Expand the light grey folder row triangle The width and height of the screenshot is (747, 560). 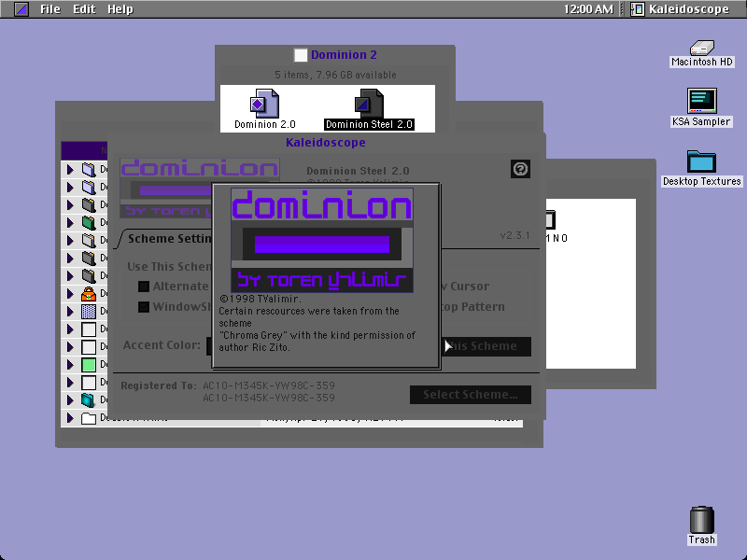pos(70,240)
